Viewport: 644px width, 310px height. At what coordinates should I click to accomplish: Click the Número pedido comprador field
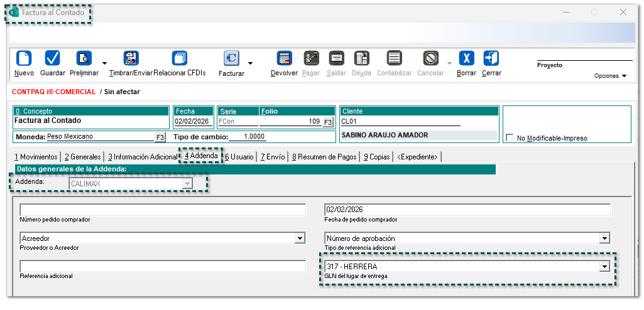(162, 210)
